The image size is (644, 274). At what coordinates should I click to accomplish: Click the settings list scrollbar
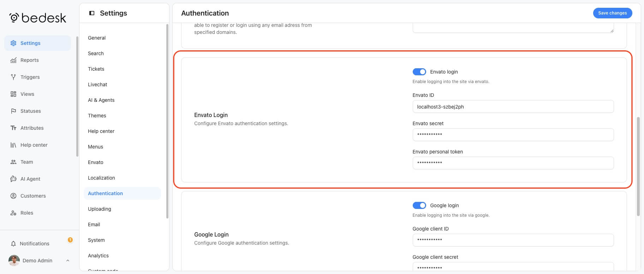(167, 121)
